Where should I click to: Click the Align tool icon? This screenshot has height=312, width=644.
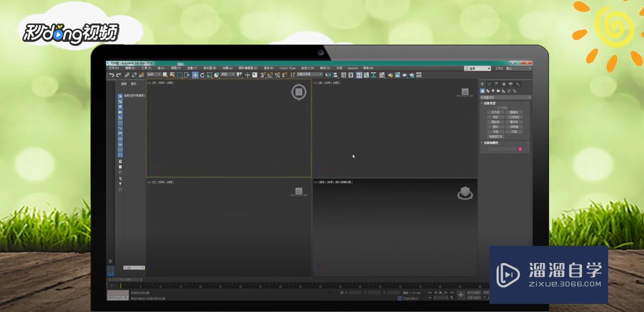[335, 75]
